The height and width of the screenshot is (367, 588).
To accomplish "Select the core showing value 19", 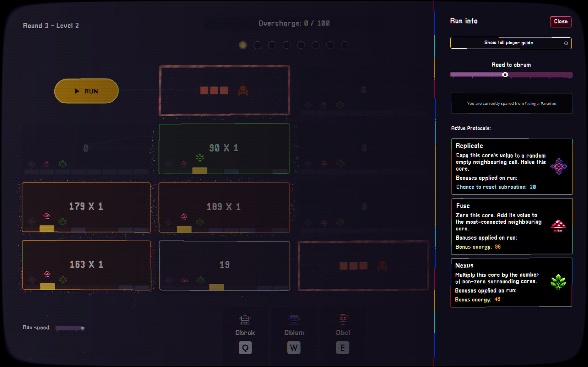I will [x=224, y=265].
